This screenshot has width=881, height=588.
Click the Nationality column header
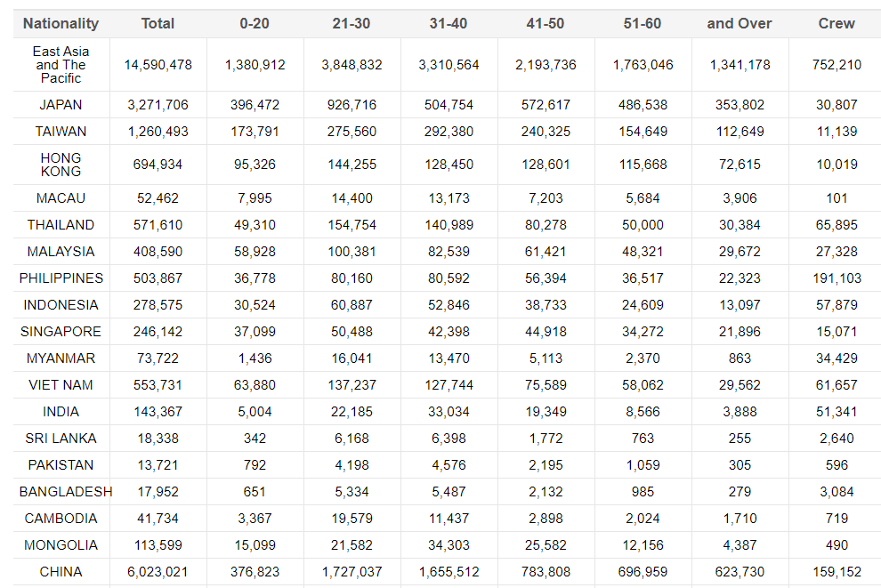61,23
